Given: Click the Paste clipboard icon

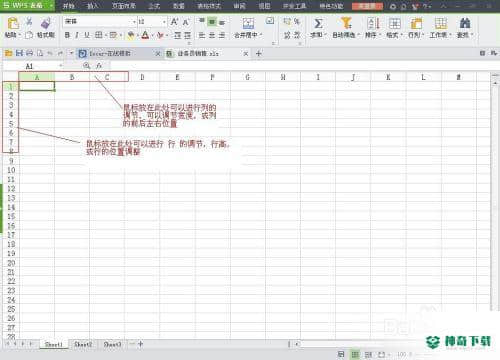Looking at the screenshot, I should tap(13, 24).
